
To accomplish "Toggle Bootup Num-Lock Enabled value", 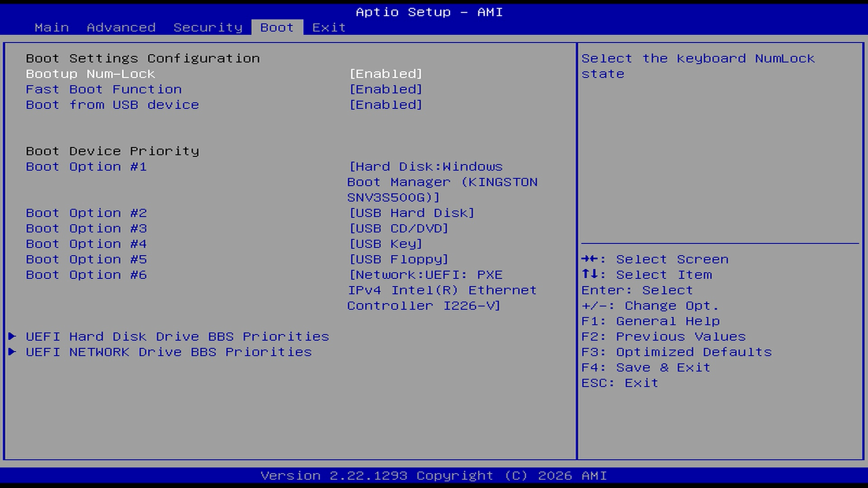I will pos(386,74).
